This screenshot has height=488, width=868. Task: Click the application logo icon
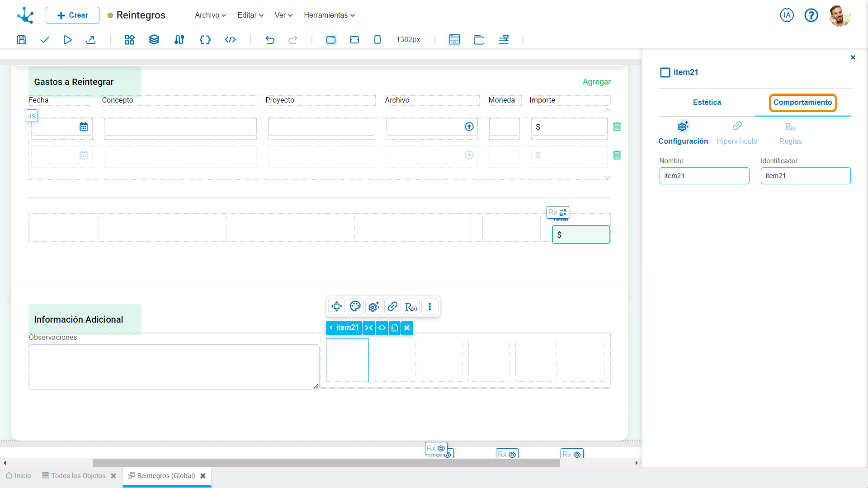pyautogui.click(x=25, y=15)
